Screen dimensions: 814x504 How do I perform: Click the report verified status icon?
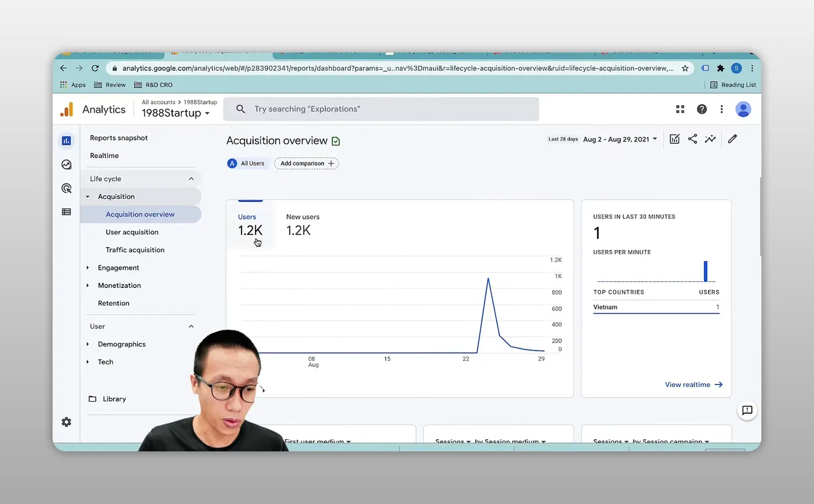pyautogui.click(x=336, y=141)
